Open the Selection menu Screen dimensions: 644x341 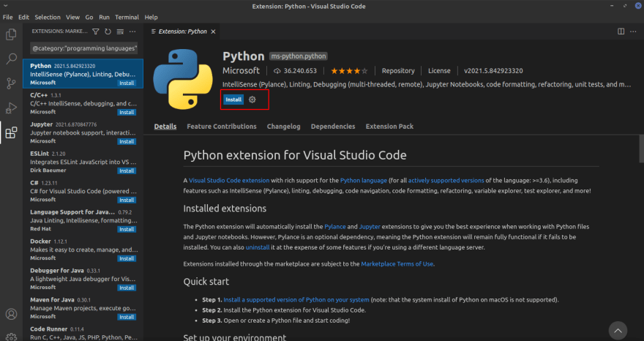48,18
